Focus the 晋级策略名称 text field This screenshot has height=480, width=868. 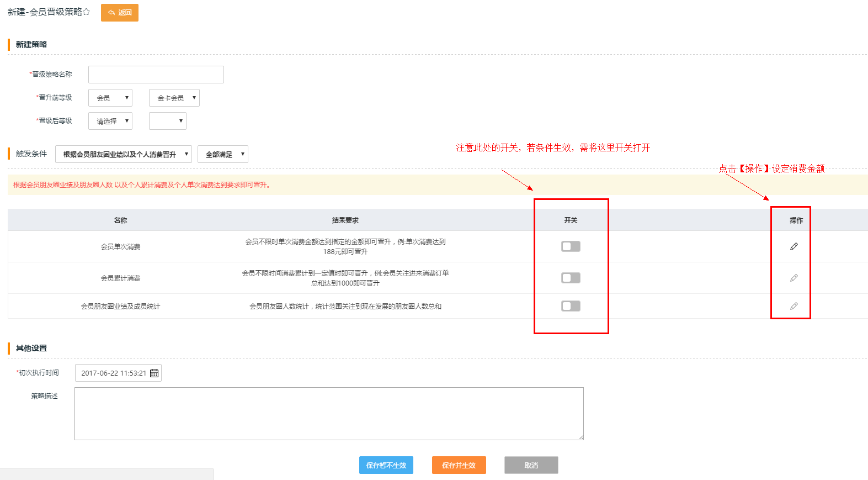(x=156, y=75)
